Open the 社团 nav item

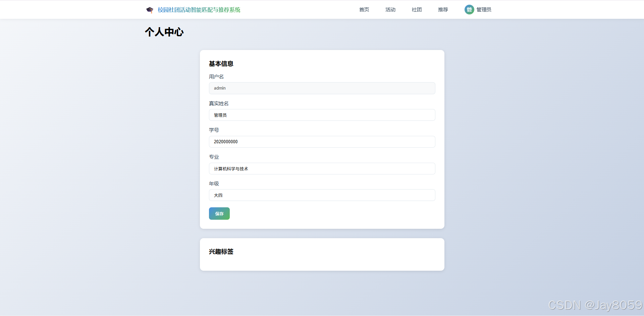(x=417, y=10)
